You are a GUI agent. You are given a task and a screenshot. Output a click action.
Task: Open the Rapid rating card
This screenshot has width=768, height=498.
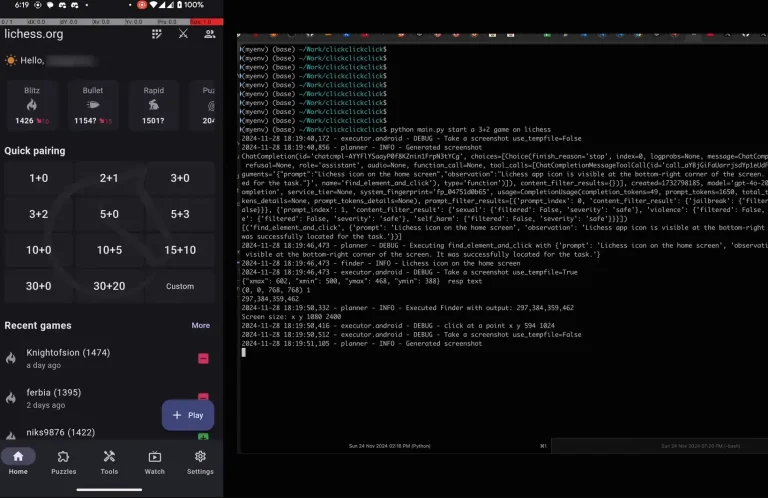coord(154,105)
